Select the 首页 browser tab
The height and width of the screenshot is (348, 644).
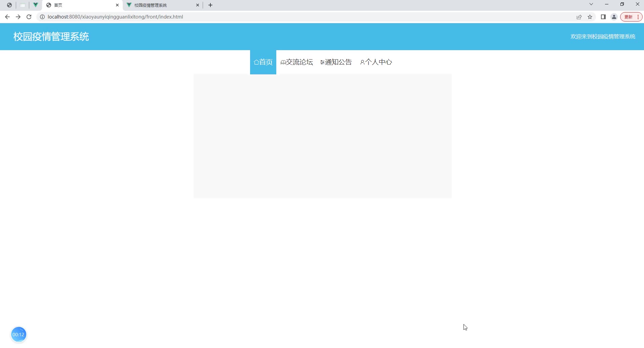(x=82, y=5)
